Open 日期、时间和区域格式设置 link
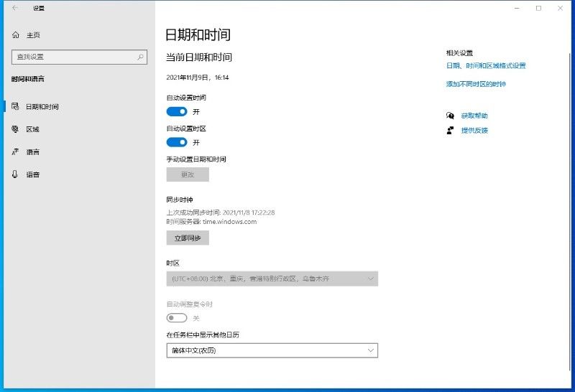This screenshot has width=575, height=392. [486, 65]
